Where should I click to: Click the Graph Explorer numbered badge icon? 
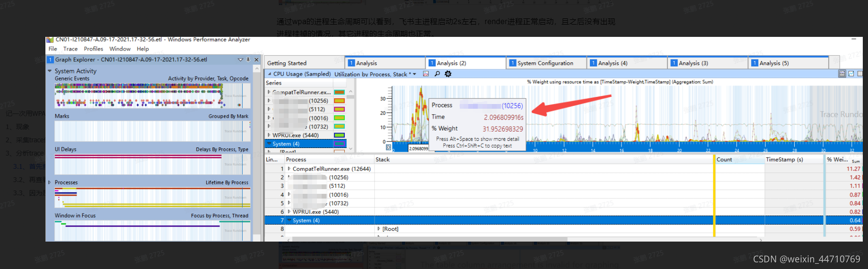click(x=50, y=60)
